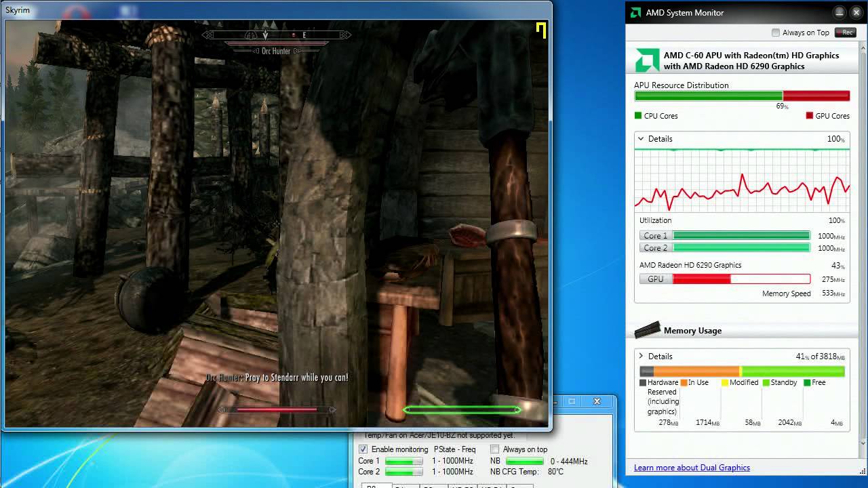Open the Learn more about Dual Graphics link

click(692, 468)
